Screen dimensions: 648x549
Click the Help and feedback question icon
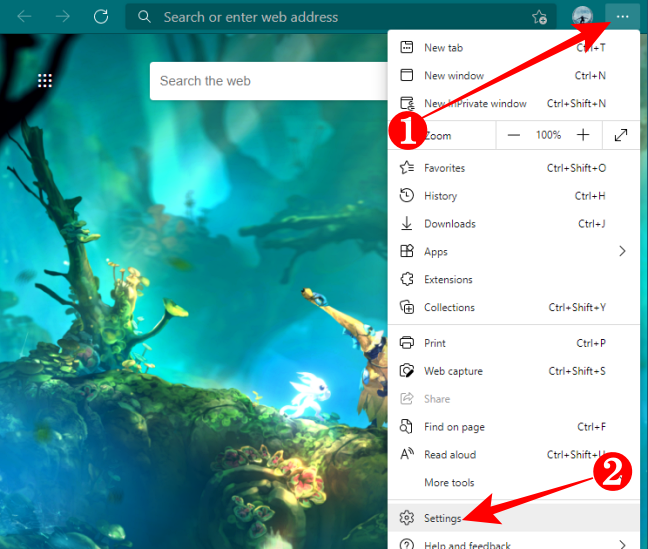pyautogui.click(x=407, y=545)
